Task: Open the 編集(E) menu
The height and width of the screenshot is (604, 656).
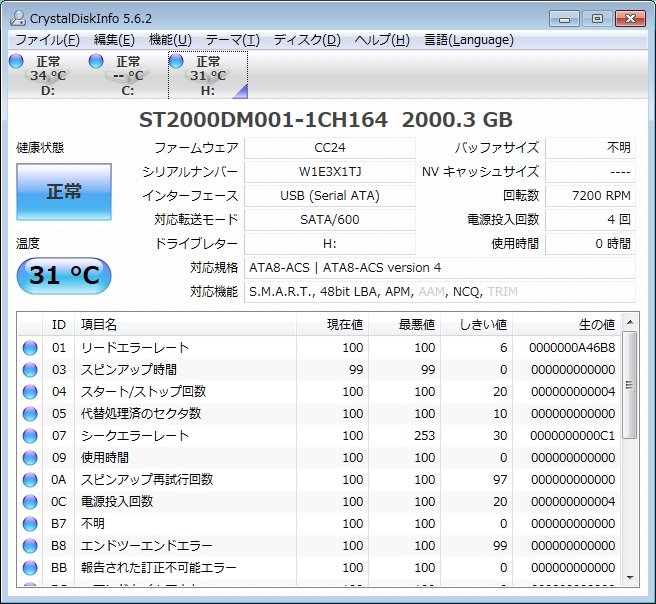Action: (x=114, y=40)
